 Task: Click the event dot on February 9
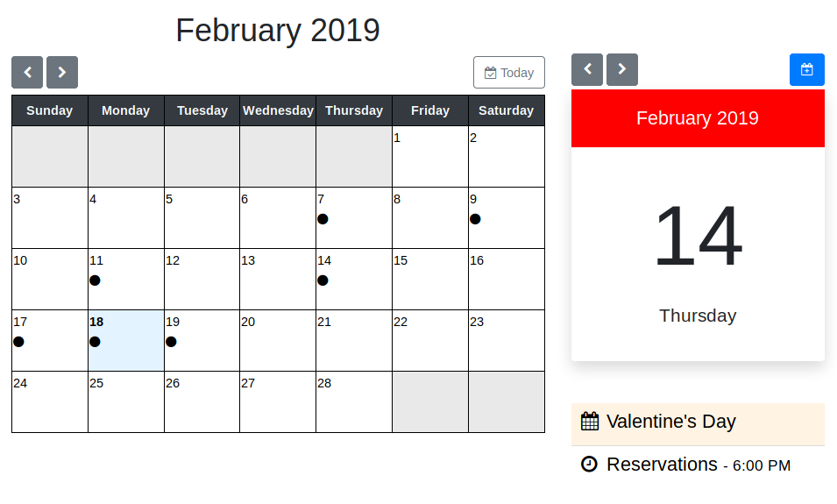coord(475,219)
